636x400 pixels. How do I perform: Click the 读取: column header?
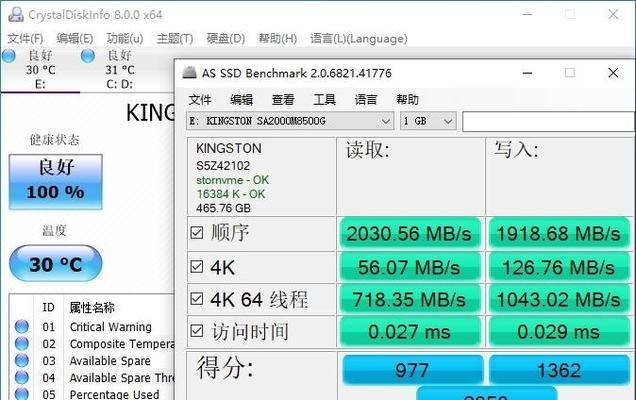click(x=368, y=150)
